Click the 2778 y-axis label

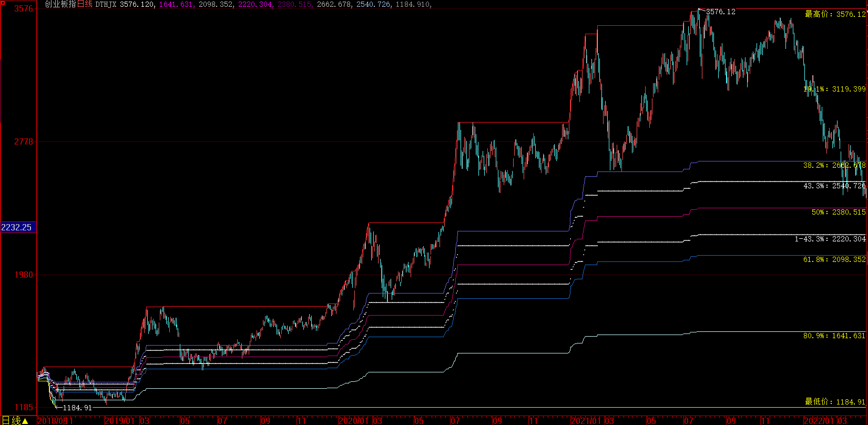(x=24, y=141)
